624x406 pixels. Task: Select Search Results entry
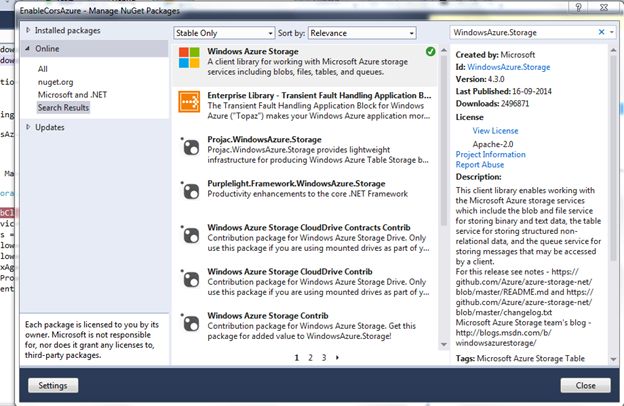point(63,107)
